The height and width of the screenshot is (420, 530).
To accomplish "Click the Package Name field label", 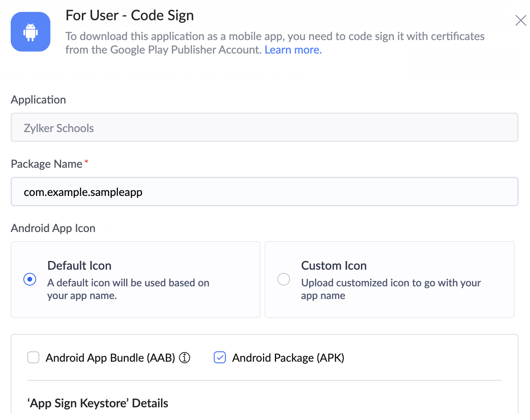I will tap(46, 164).
